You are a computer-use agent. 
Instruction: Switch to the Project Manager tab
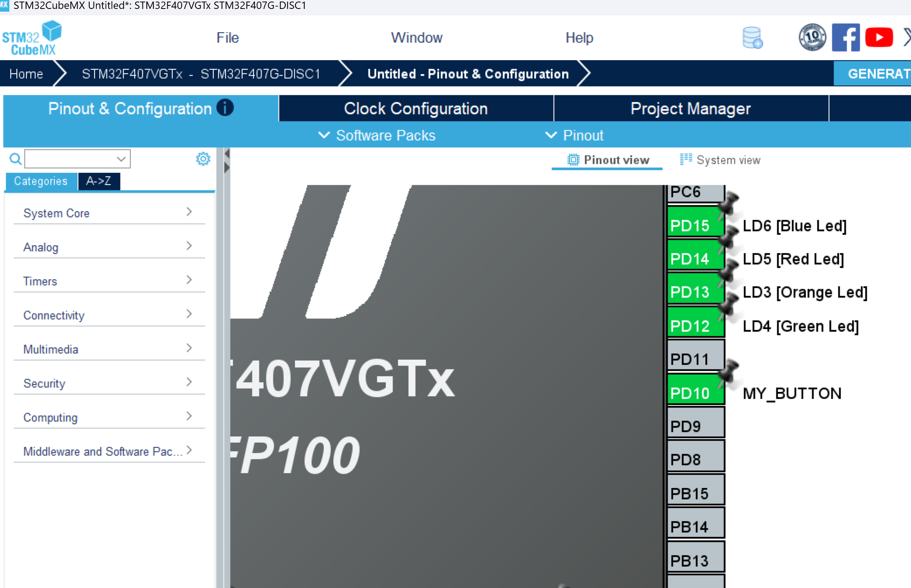coord(691,108)
